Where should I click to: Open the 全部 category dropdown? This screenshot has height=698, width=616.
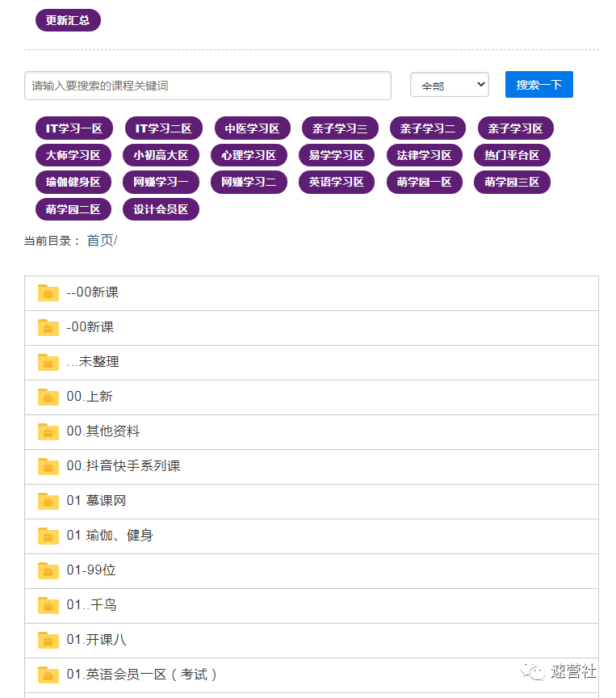click(x=449, y=85)
